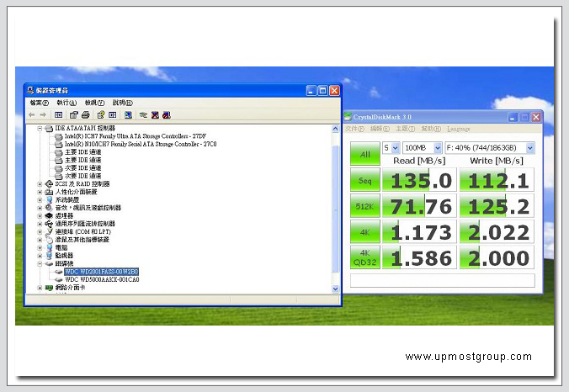Click the green 512K test button
The width and height of the screenshot is (569, 392).
pyautogui.click(x=365, y=206)
